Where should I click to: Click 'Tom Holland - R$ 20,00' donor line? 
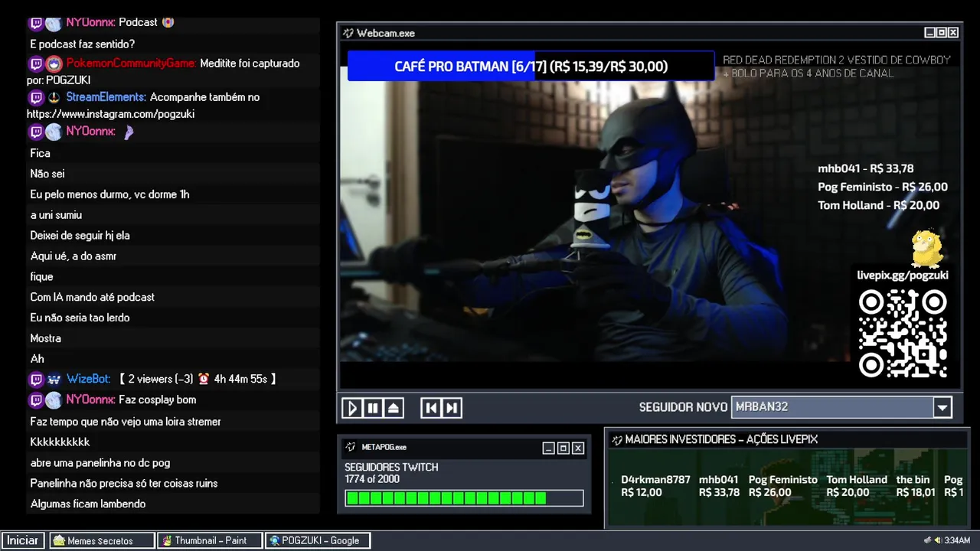pyautogui.click(x=878, y=206)
